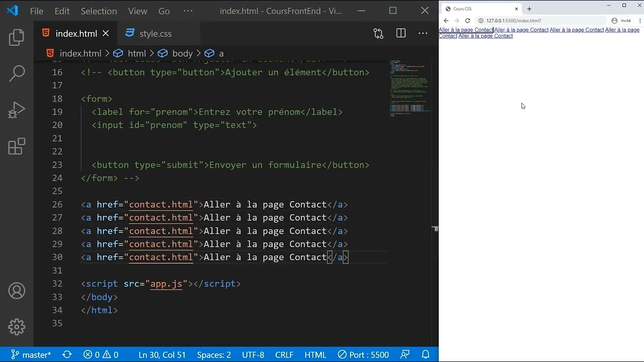Synchronize changes in the status bar
Screen dimensions: 644x362
click(x=67, y=354)
